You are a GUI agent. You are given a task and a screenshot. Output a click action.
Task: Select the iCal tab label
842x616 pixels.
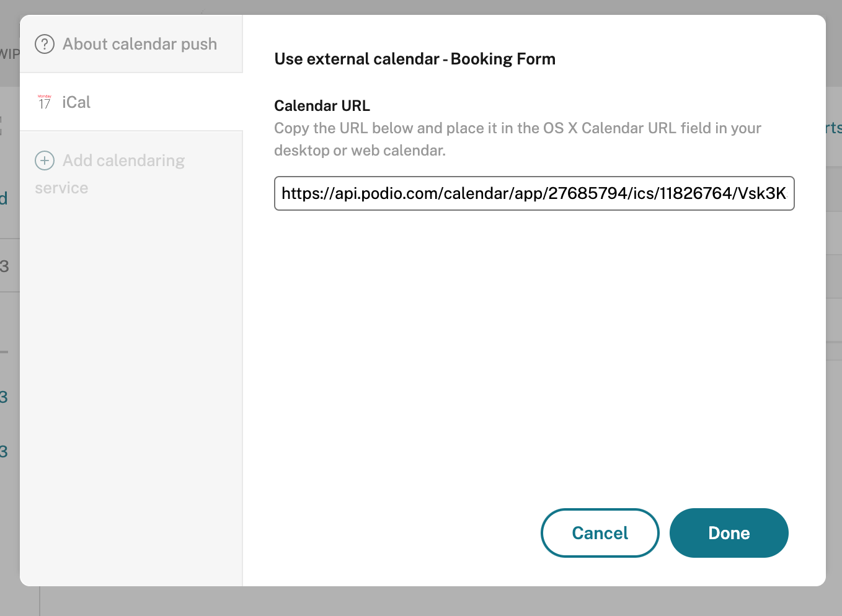[76, 102]
